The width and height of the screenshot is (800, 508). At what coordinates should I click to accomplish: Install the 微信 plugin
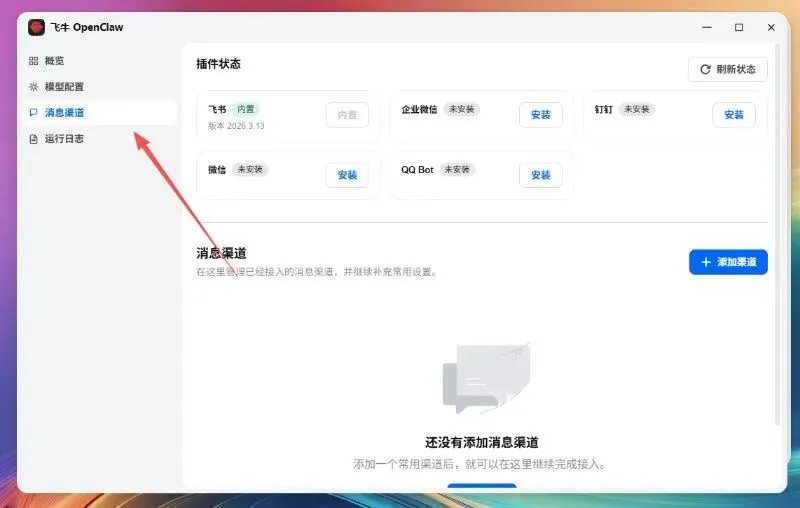tap(347, 175)
